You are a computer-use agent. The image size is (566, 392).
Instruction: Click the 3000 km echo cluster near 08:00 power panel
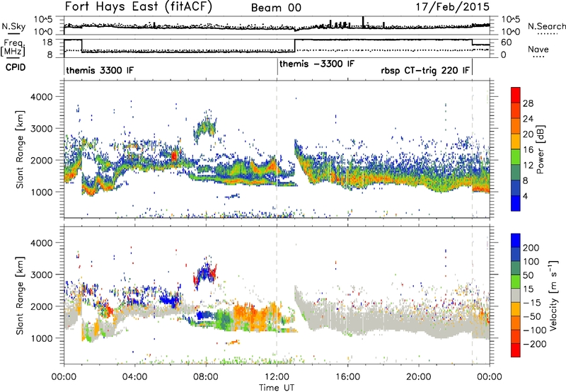(x=204, y=127)
